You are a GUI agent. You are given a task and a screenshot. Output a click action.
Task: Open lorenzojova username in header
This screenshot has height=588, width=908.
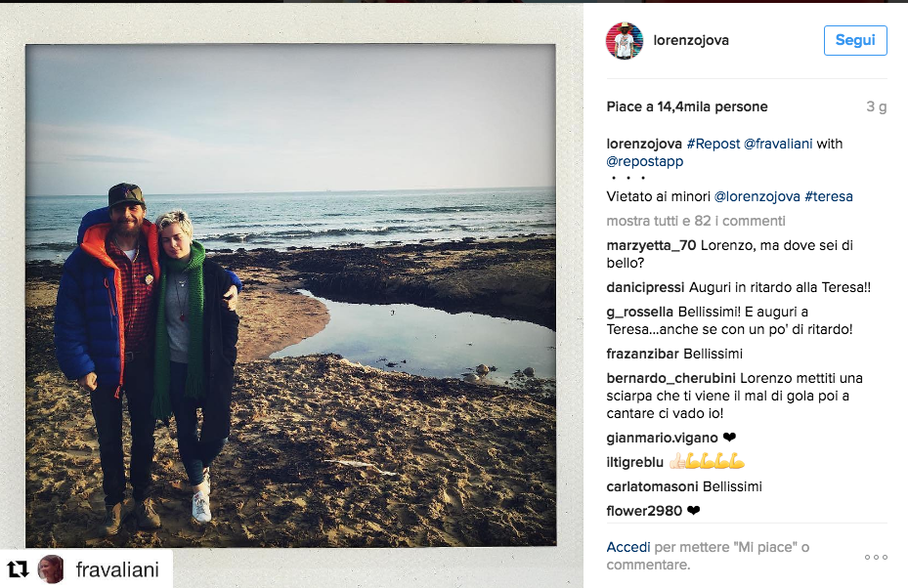point(691,40)
